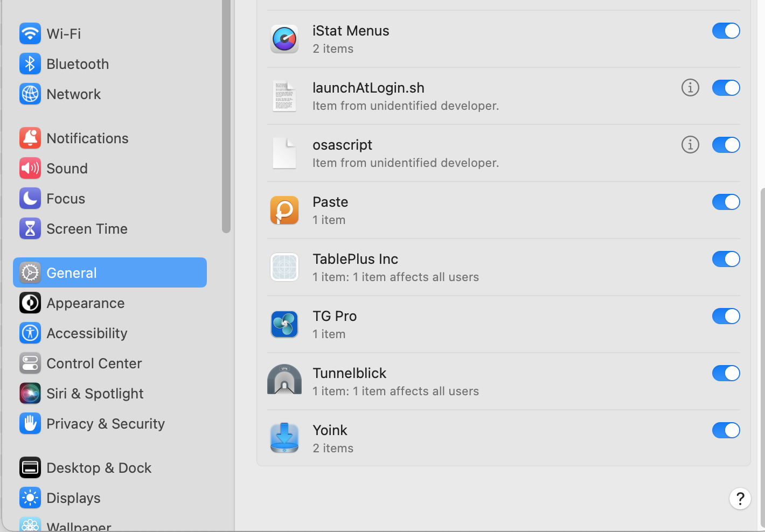Turn off osascript toggle
Image resolution: width=765 pixels, height=532 pixels.
click(726, 145)
